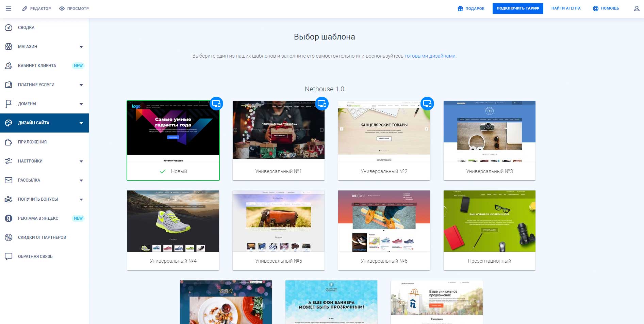Image resolution: width=644 pixels, height=324 pixels.
Task: Click responsive device badge on Универсальный №2
Action: click(427, 104)
